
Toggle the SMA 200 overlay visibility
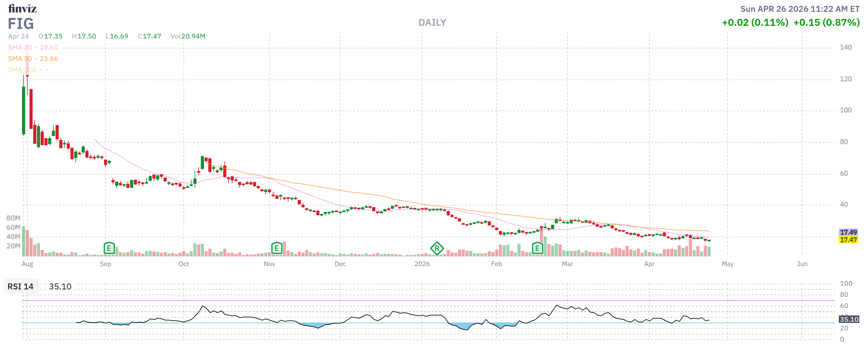(x=22, y=70)
